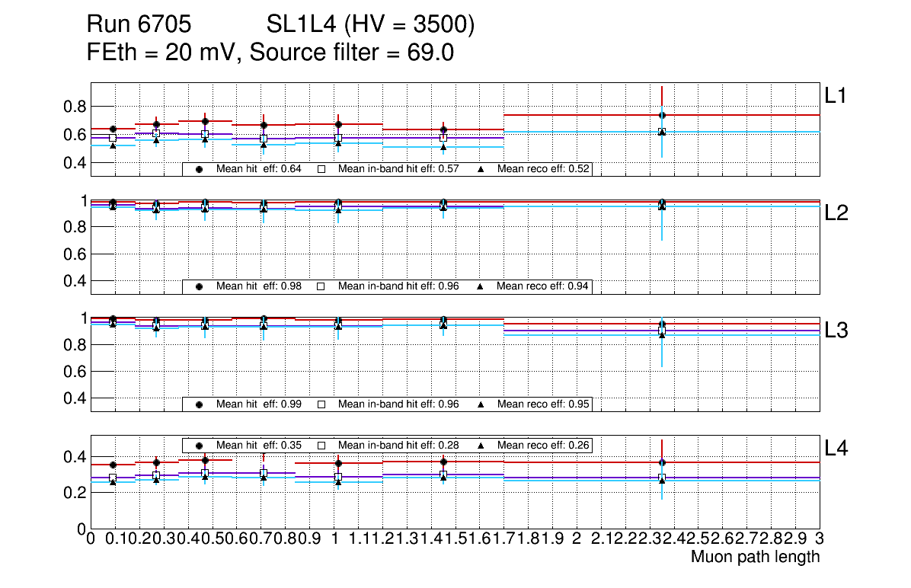Click the filled circle legend marker in L1 panel
Image resolution: width=911 pixels, height=588 pixels.
[199, 169]
